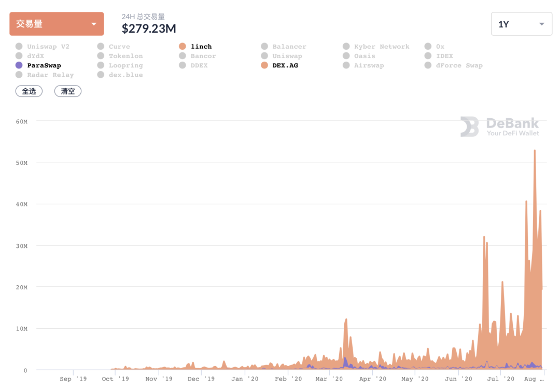Click the Jan '20 x-axis label
Screen dimensions: 560x392
point(245,379)
